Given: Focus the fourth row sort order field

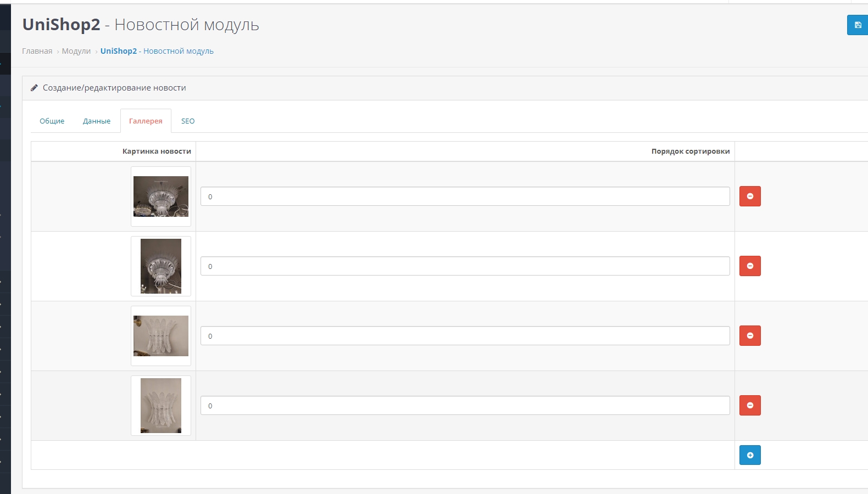Looking at the screenshot, I should [465, 406].
